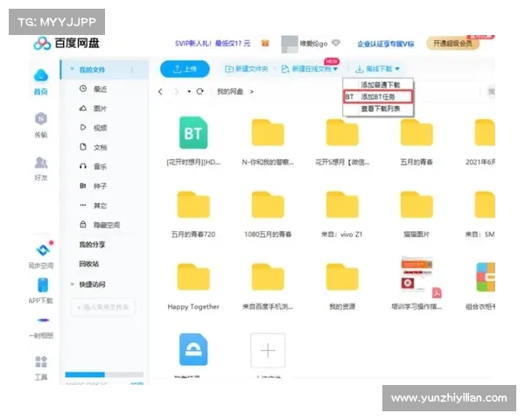
Task: Open 隐藏空间 locked space
Action: click(99, 225)
